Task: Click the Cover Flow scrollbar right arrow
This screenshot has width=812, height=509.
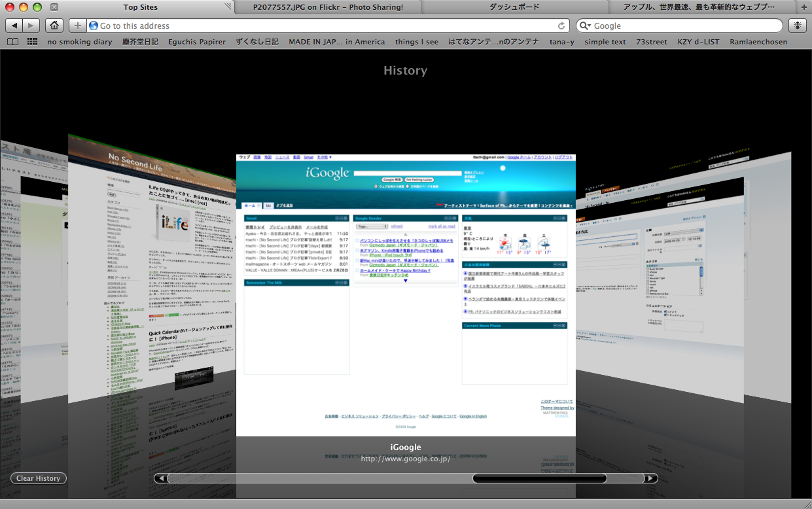Action: 650,478
